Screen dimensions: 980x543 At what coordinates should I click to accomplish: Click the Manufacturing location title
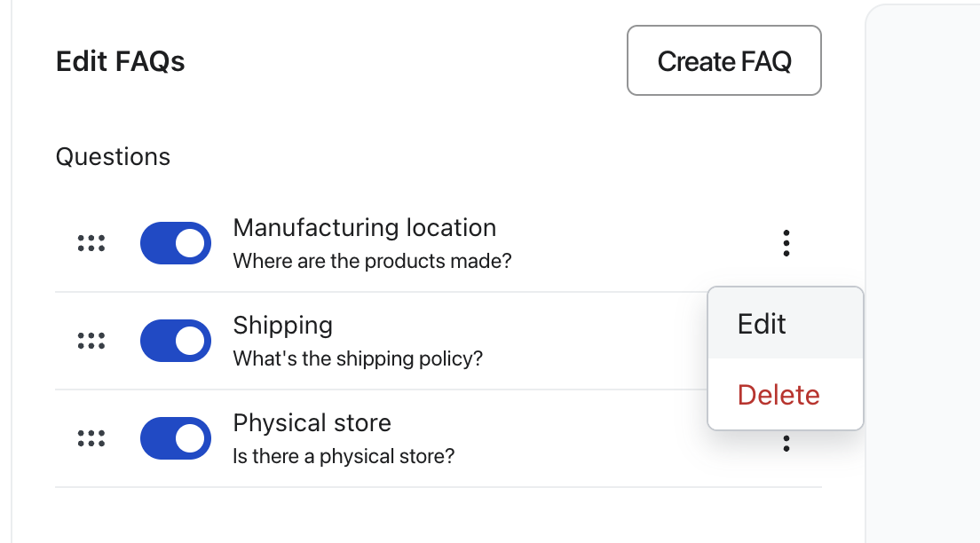[364, 228]
